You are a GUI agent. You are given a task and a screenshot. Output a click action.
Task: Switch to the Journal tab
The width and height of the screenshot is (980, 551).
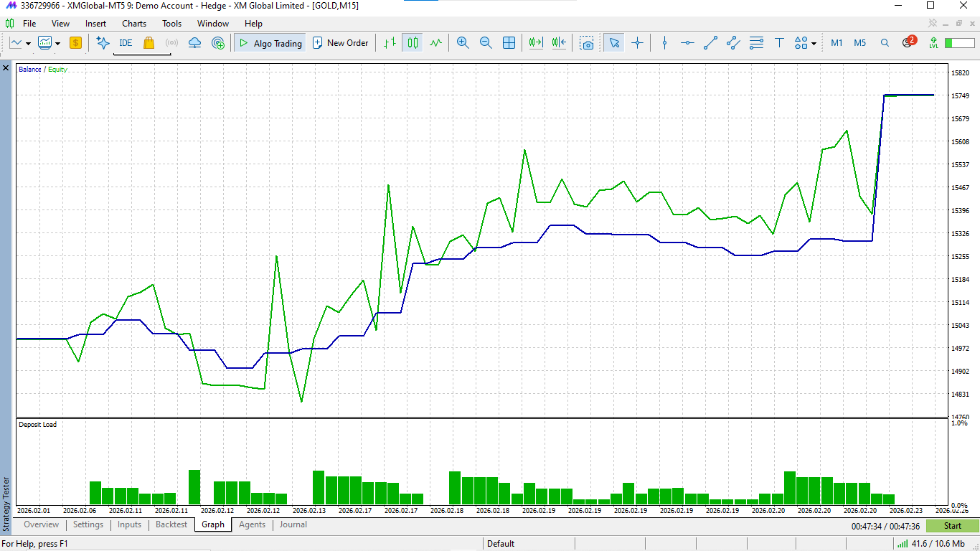[293, 524]
